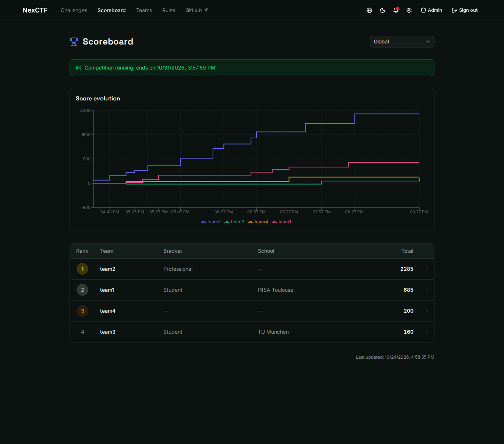Click the live broadcast status icon

(x=79, y=68)
